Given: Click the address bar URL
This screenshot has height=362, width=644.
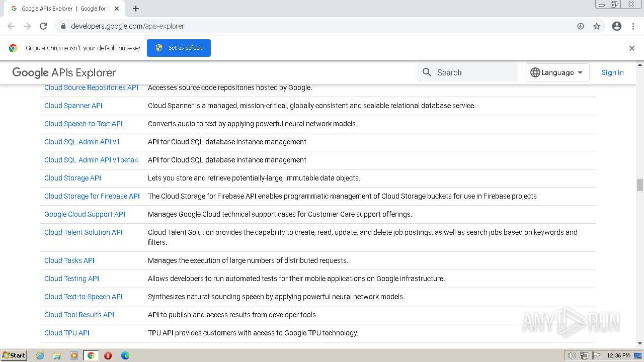Looking at the screenshot, I should pos(128,26).
